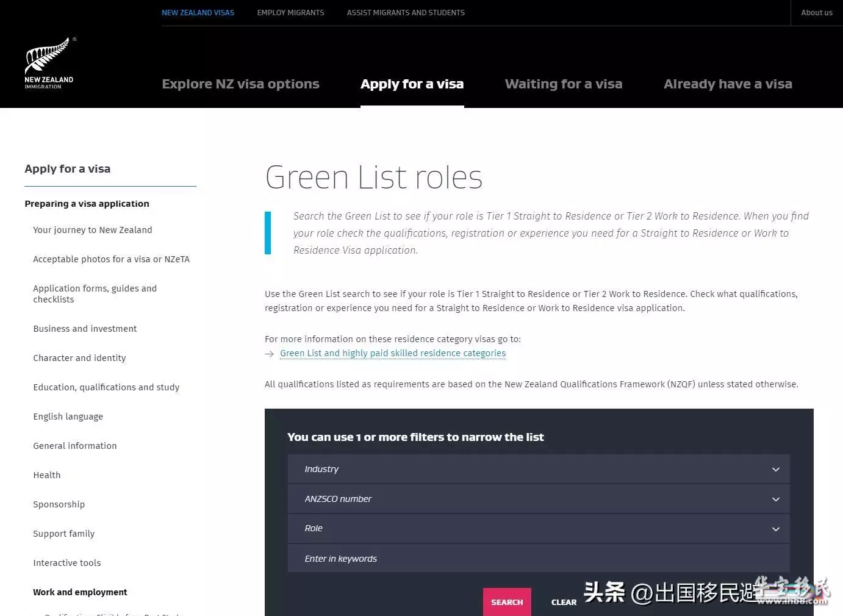Open Application forms, guides and checklists
843x616 pixels.
point(95,294)
